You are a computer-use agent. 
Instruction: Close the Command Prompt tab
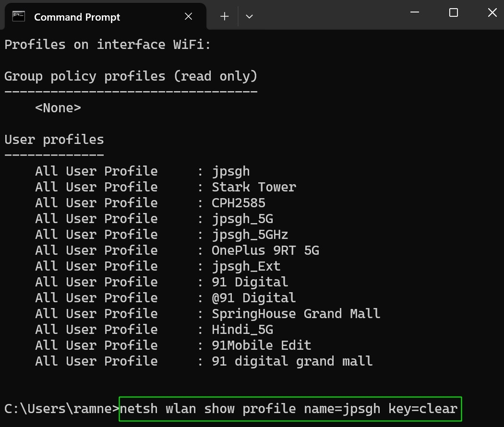click(x=188, y=16)
